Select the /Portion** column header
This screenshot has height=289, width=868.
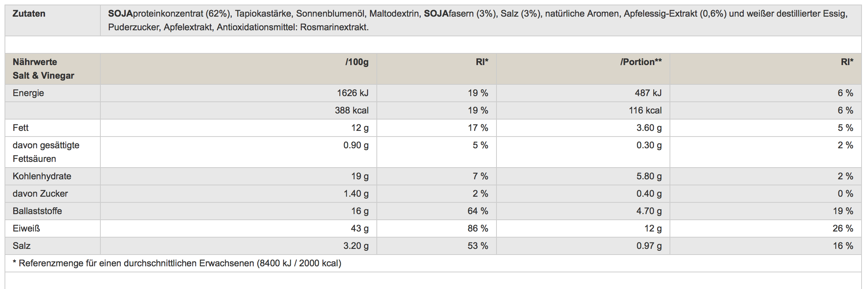click(x=641, y=62)
